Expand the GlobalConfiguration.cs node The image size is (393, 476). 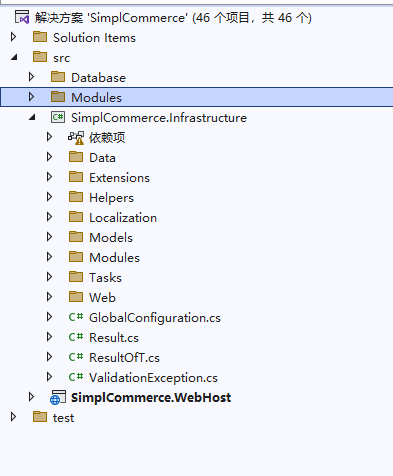click(49, 317)
